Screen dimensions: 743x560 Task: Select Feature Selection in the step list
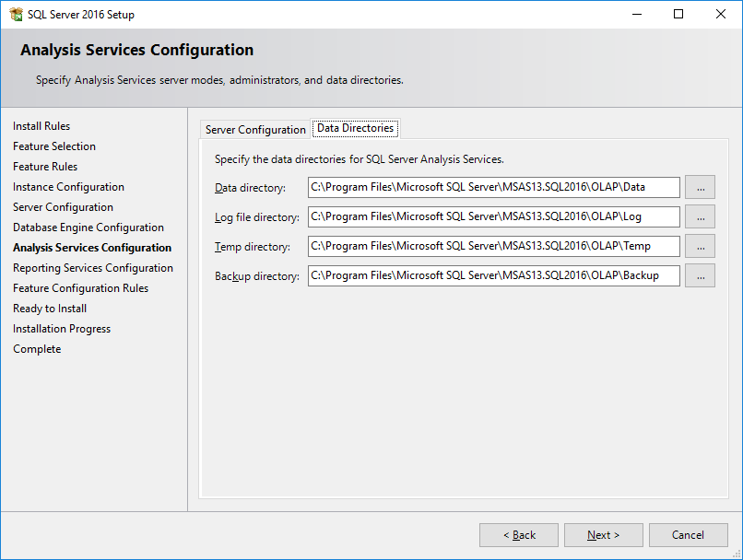click(x=54, y=146)
